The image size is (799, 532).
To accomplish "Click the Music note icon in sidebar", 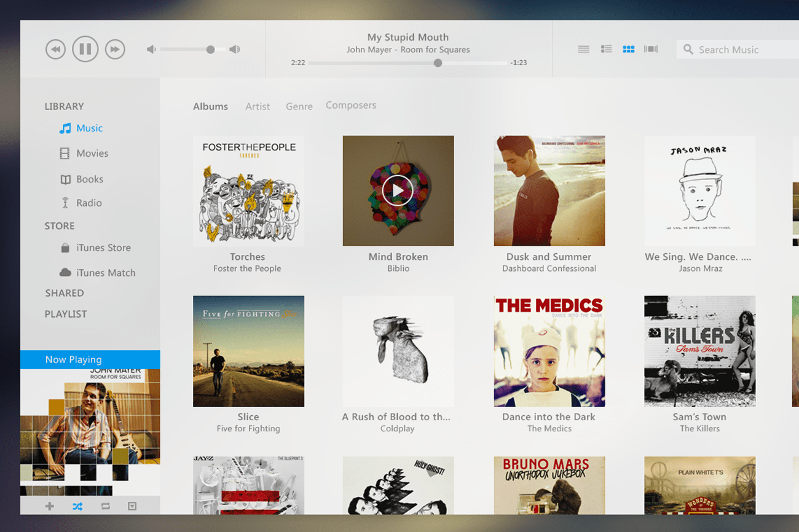I will pos(65,128).
